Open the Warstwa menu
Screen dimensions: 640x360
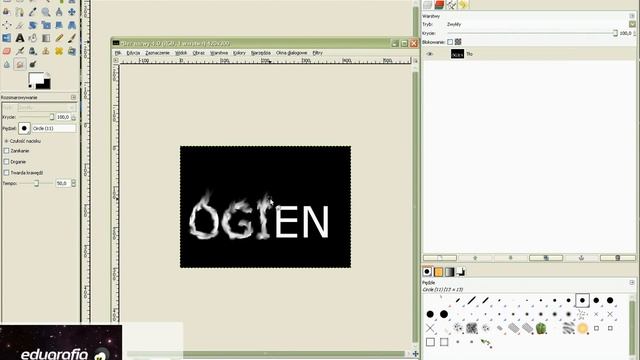click(x=219, y=53)
